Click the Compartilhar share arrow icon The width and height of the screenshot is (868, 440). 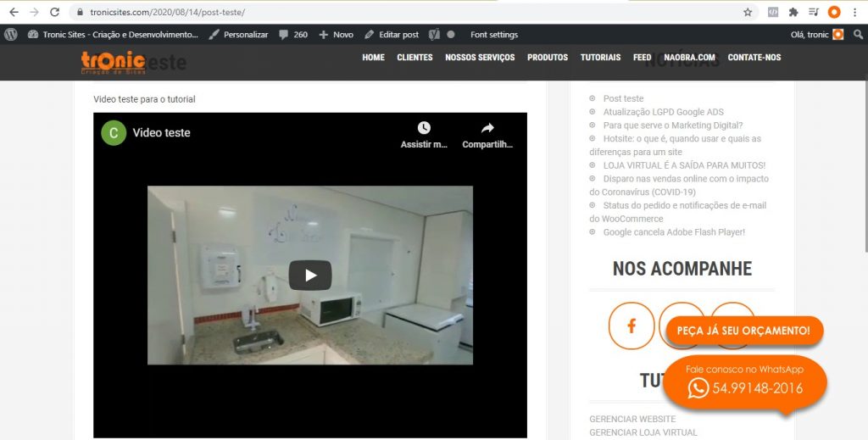pos(487,129)
